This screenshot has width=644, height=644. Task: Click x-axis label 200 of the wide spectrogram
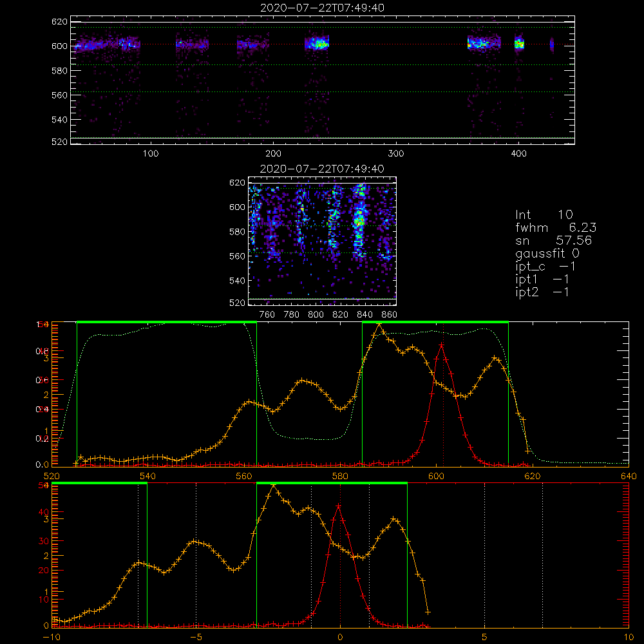point(273,154)
